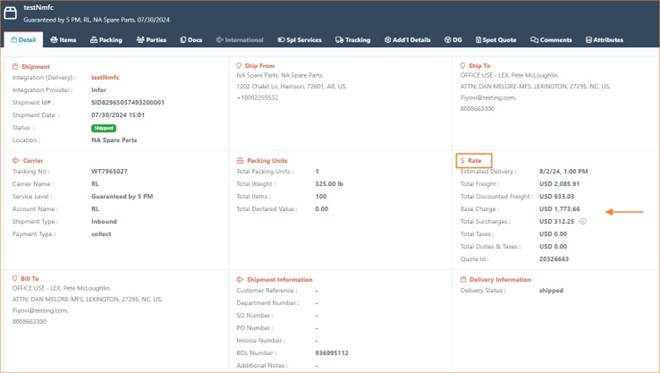This screenshot has width=660, height=373.
Task: Select shipment ID SID82965057493200001
Action: tap(128, 102)
